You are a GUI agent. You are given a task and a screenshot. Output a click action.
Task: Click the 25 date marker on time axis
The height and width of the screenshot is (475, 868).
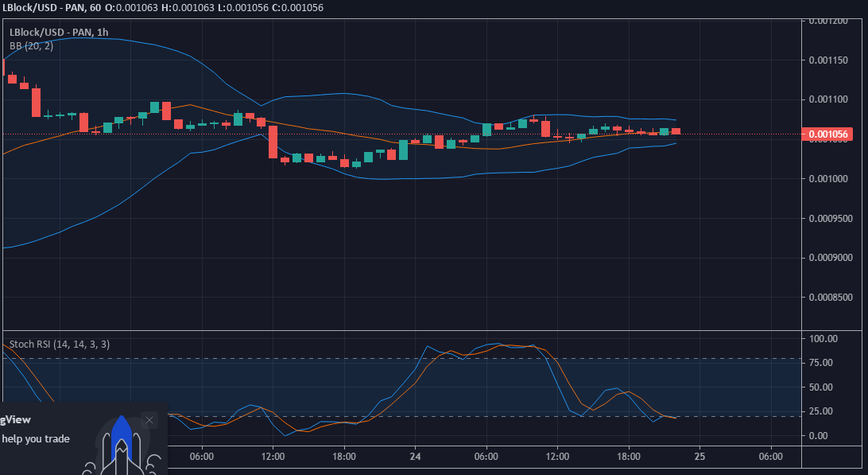(x=699, y=457)
